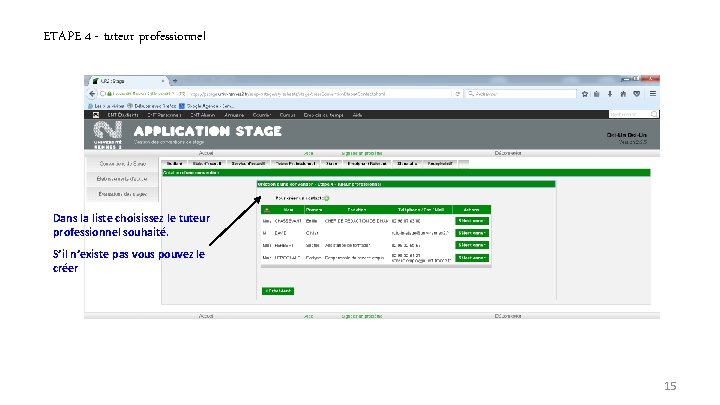The width and height of the screenshot is (720, 405).
Task: Open Conventions de Stage in the sidebar
Action: tap(123, 163)
